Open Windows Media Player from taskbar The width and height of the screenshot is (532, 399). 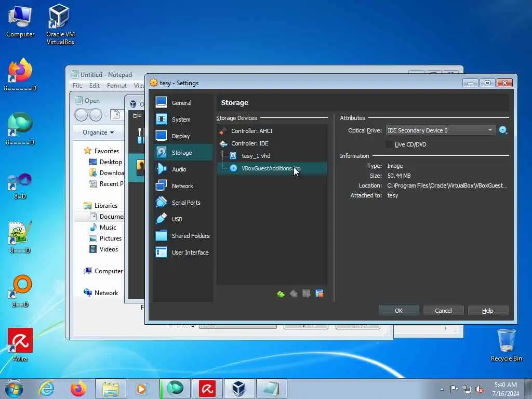click(141, 389)
